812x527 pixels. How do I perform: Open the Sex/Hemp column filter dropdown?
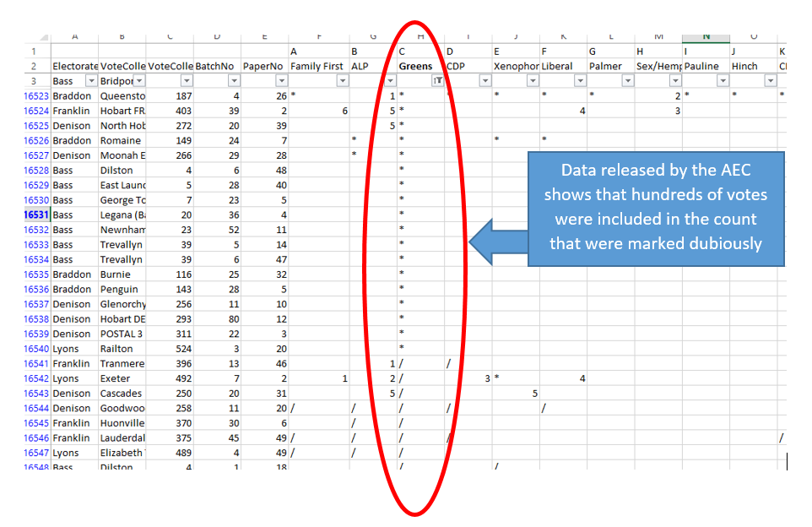(675, 81)
